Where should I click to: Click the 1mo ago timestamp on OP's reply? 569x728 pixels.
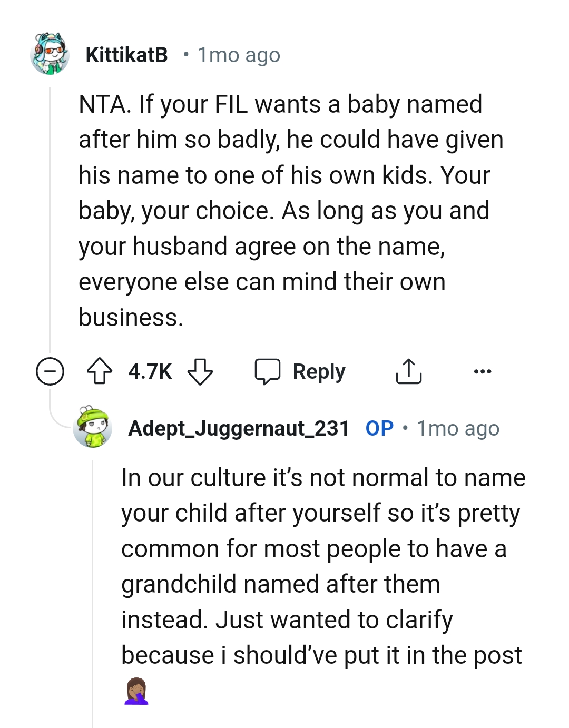(457, 428)
